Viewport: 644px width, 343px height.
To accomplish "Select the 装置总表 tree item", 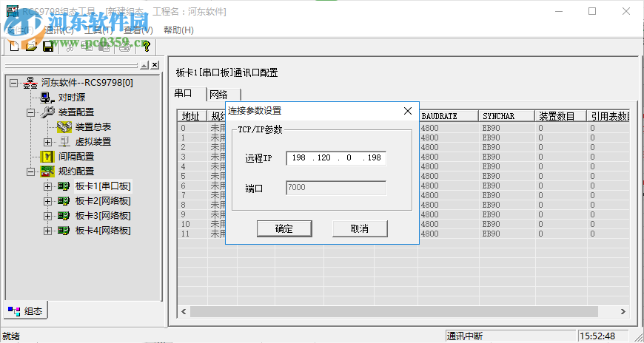I will (93, 127).
